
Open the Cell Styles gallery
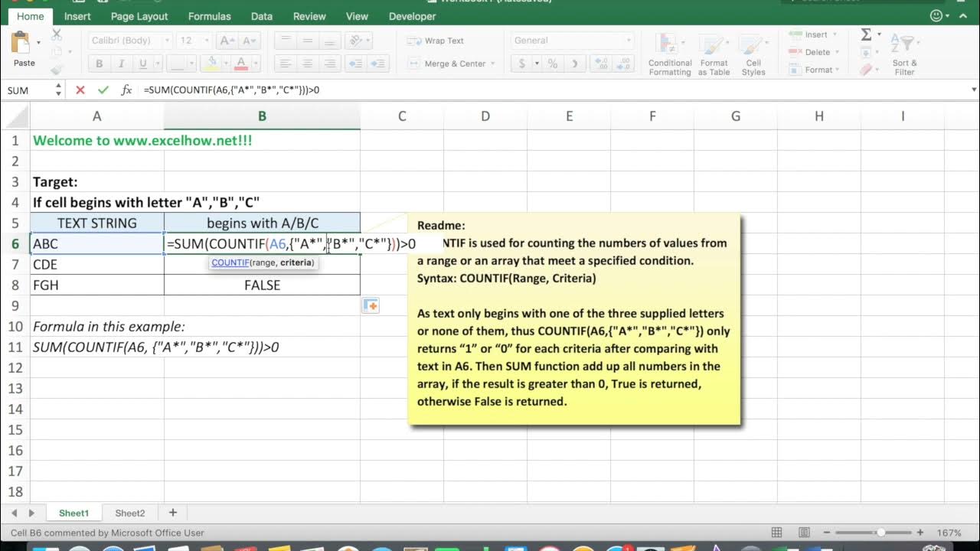click(x=753, y=55)
